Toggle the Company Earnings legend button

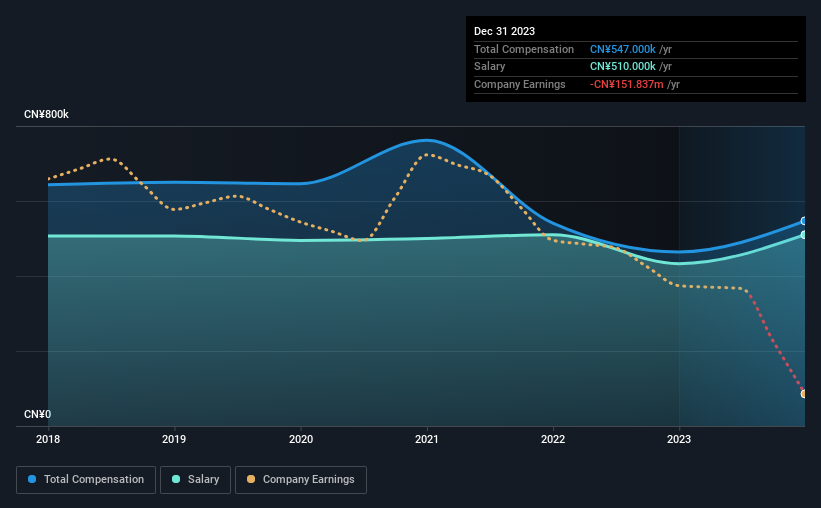click(x=301, y=480)
